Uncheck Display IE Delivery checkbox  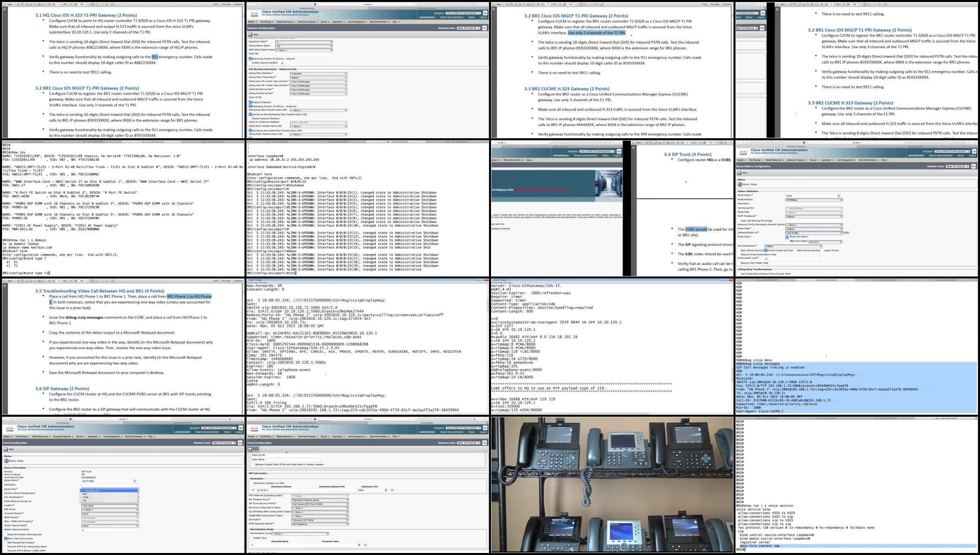tap(250, 102)
